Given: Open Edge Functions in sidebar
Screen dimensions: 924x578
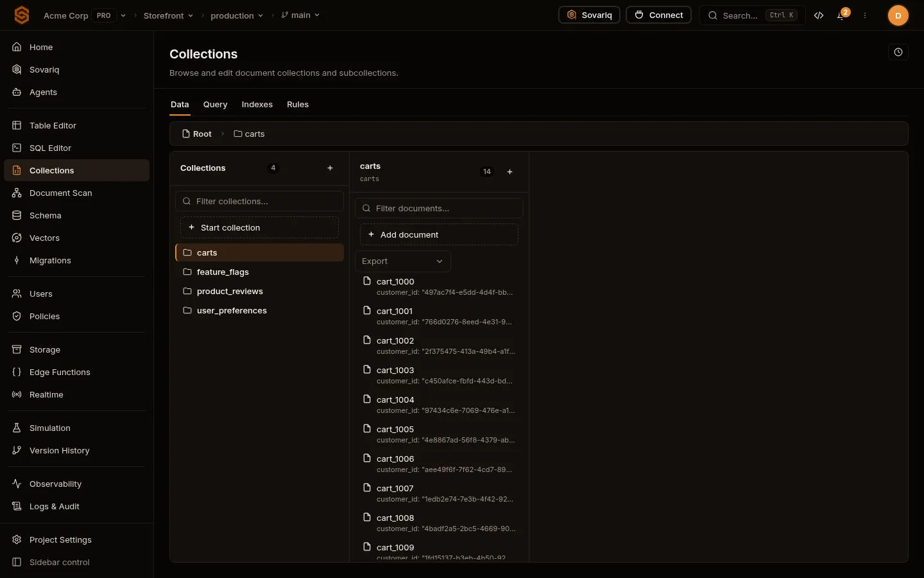Looking at the screenshot, I should coord(77,372).
